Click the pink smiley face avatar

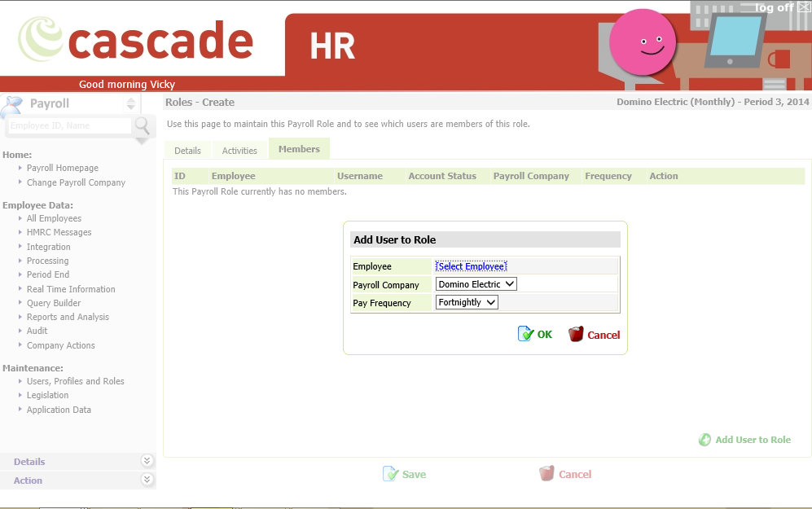tap(642, 42)
